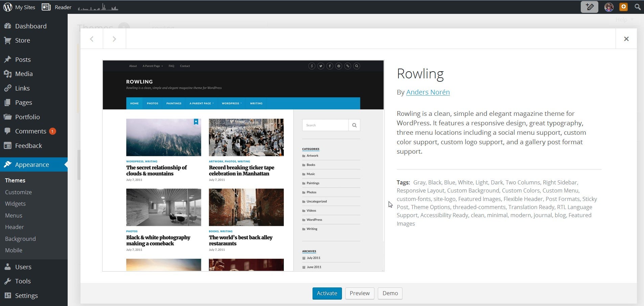Activate the Rowling theme

coord(327,293)
